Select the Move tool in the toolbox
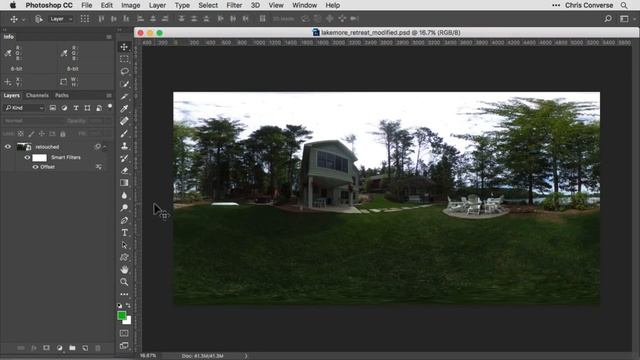The image size is (640, 360). (124, 47)
